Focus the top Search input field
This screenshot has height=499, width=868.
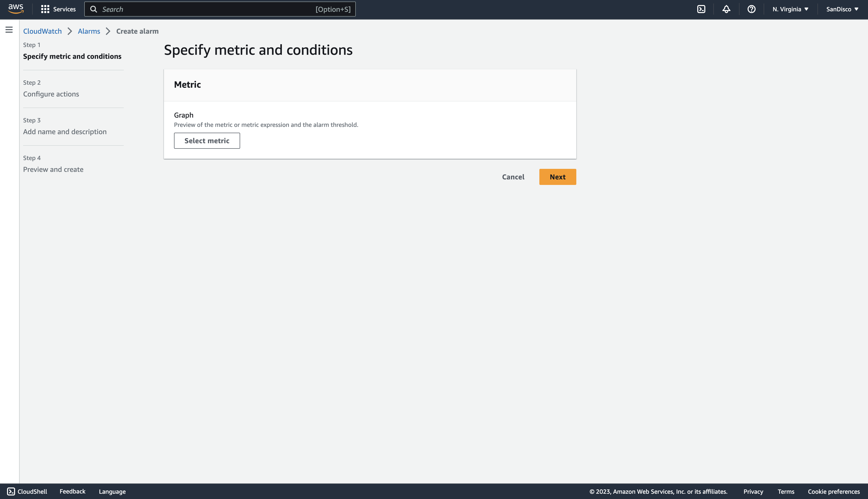(206, 9)
